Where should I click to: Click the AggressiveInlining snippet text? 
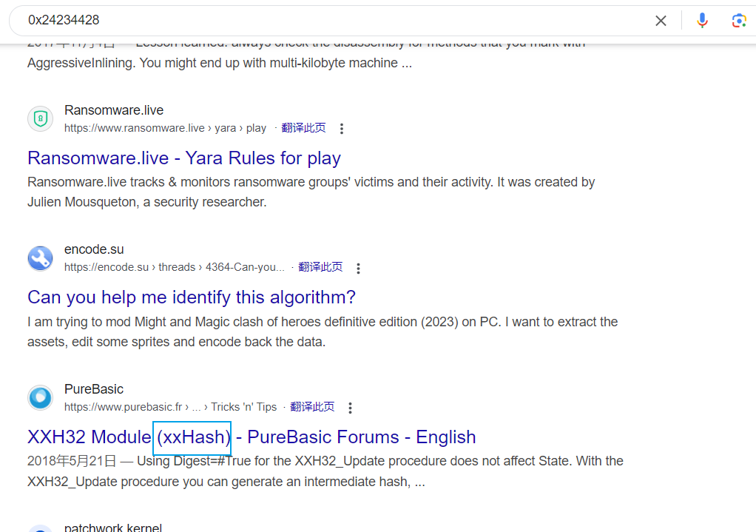220,63
